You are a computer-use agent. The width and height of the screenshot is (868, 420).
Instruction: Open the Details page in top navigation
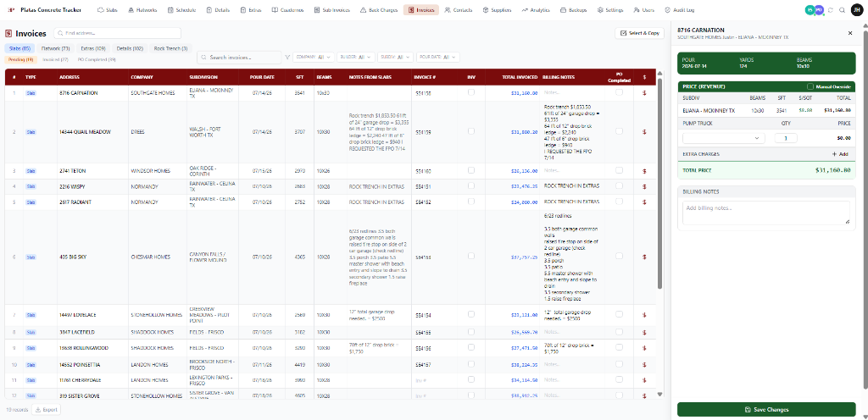pos(218,10)
